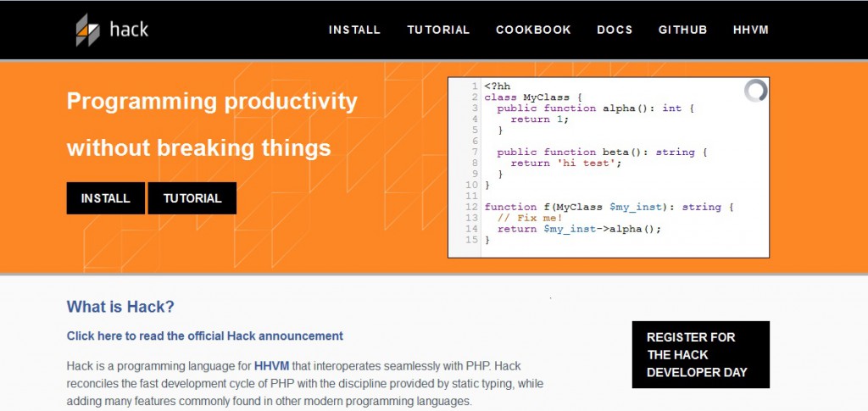Click line number 12 in editor gutter

pyautogui.click(x=471, y=207)
